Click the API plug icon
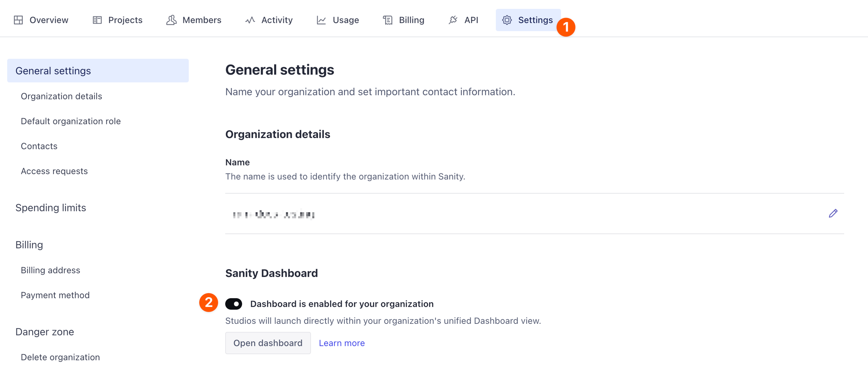The height and width of the screenshot is (381, 868). pyautogui.click(x=453, y=20)
